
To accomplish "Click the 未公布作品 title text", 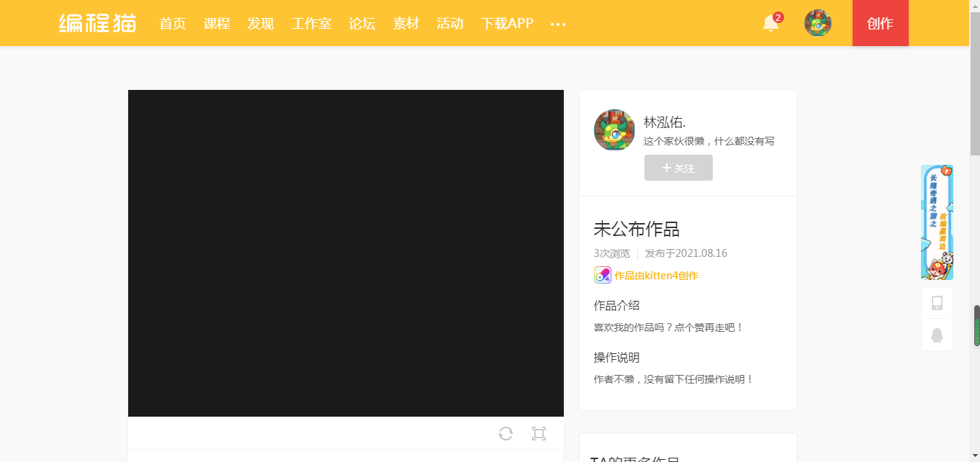I will (x=637, y=230).
